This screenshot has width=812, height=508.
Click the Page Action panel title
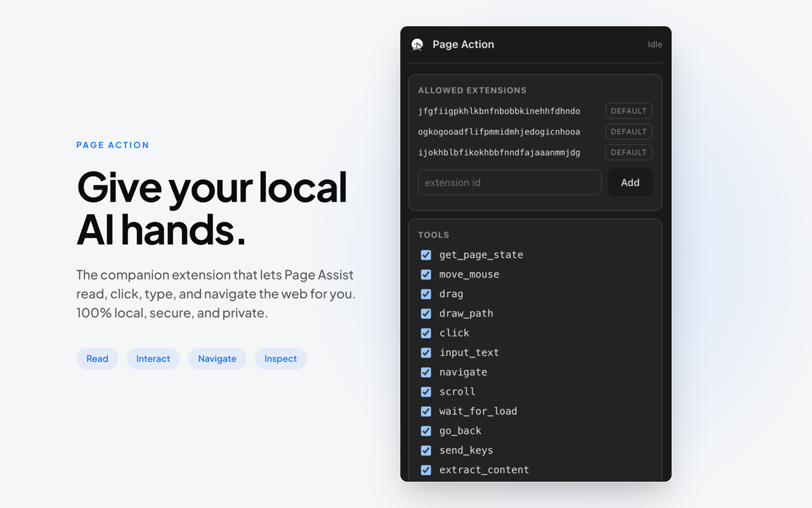pos(463,44)
